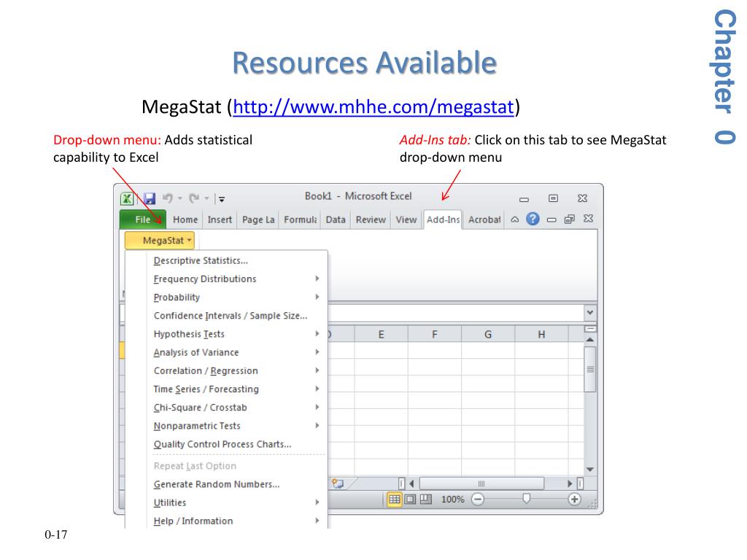Click the vertical scrollbar down arrow
The width and height of the screenshot is (747, 560).
pyautogui.click(x=589, y=470)
